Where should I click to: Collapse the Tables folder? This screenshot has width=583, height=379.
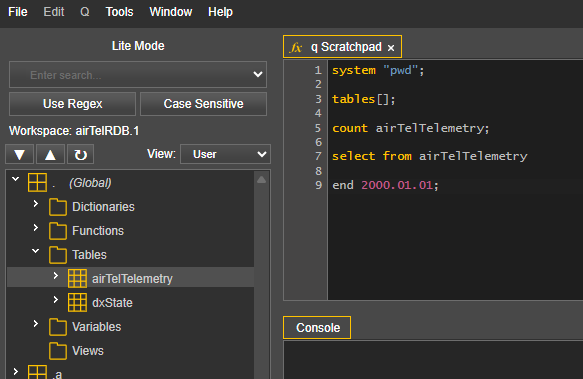coord(36,251)
